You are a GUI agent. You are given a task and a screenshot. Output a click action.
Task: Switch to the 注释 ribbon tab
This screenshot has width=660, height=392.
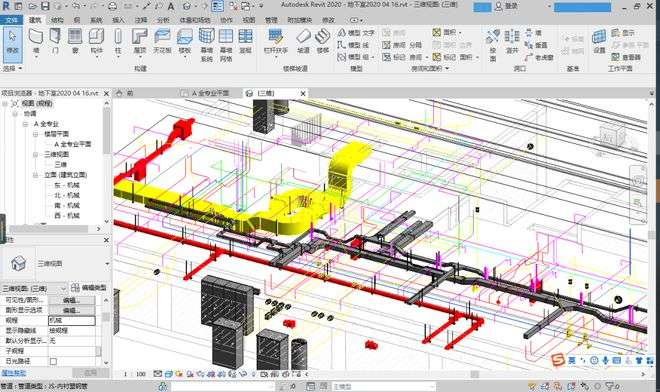[x=141, y=20]
